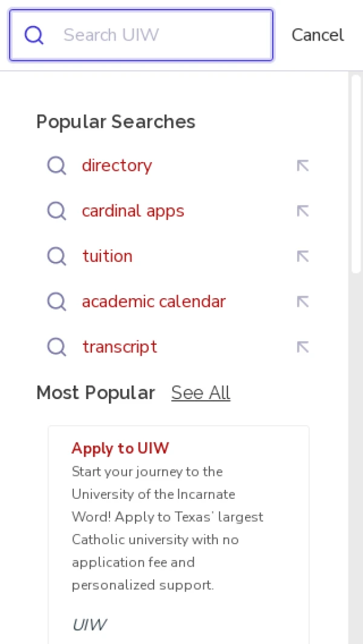Screen dimensions: 363x644
Task: Open the Apply to UIW result
Action: click(x=120, y=448)
